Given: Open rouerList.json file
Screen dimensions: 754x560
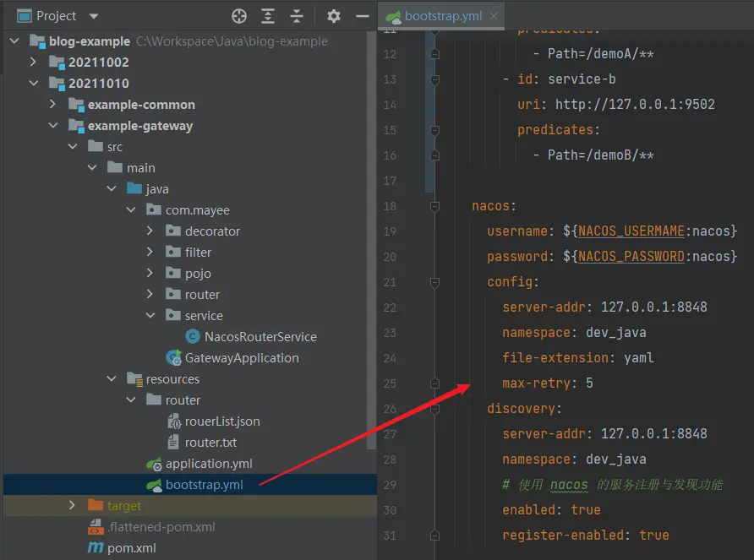Looking at the screenshot, I should 222,421.
